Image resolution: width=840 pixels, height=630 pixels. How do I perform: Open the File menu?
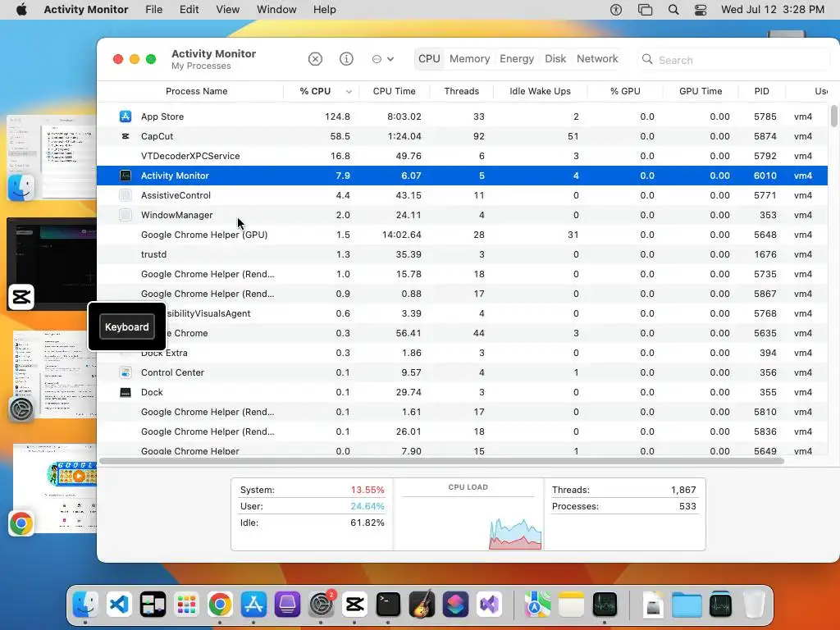[x=153, y=10]
